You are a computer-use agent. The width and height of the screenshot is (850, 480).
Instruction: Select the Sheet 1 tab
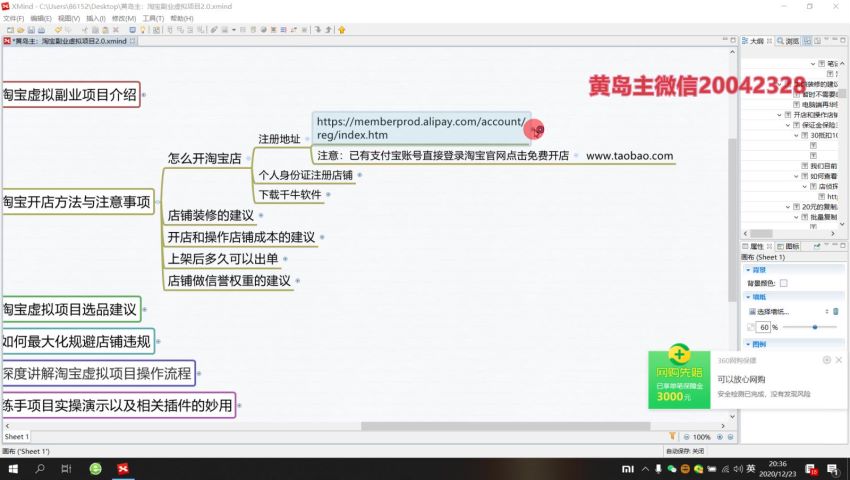point(16,437)
